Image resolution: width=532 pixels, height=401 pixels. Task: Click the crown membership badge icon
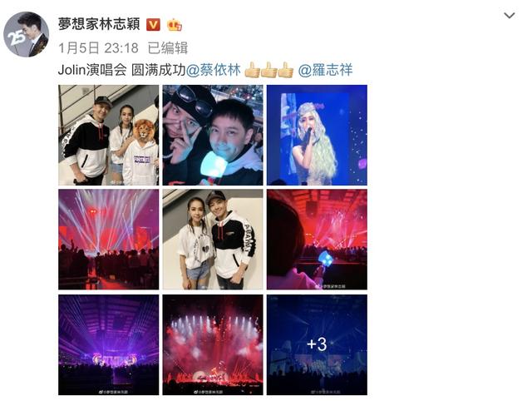(x=175, y=25)
